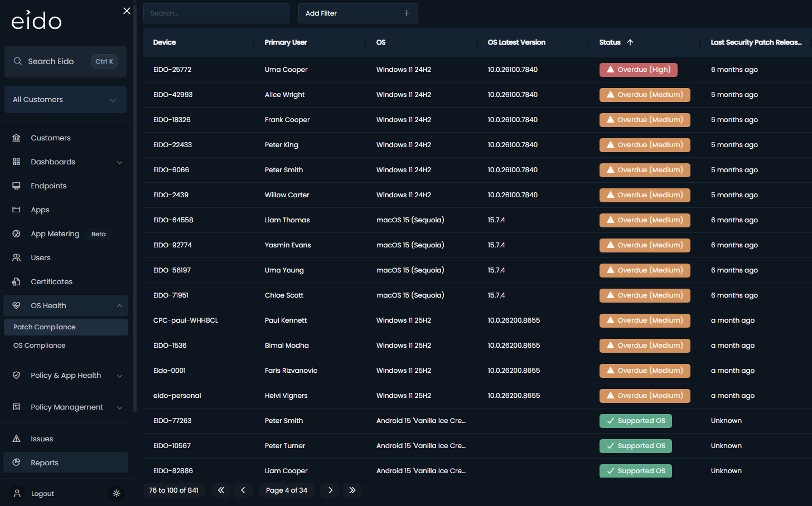Click the Certificates icon
This screenshot has height=506, width=812.
[16, 281]
